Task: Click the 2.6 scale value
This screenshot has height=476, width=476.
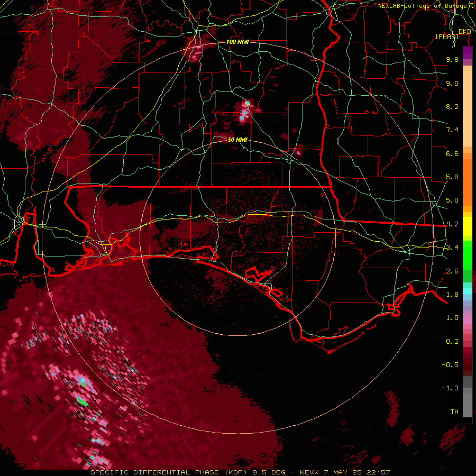Action: point(452,271)
